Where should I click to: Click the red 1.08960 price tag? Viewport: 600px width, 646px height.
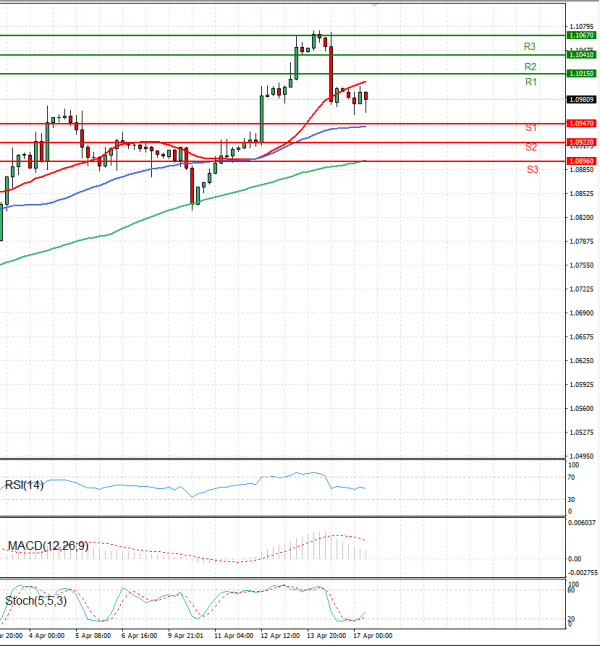click(x=581, y=161)
